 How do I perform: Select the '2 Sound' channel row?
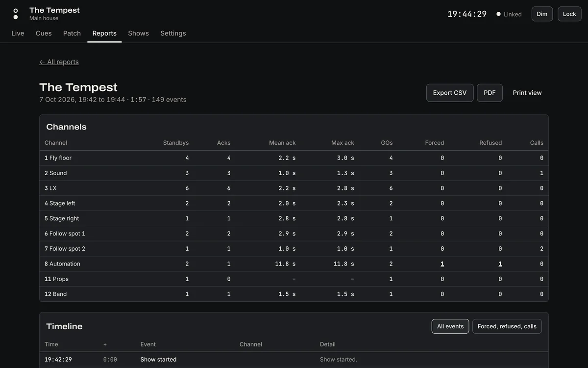294,173
